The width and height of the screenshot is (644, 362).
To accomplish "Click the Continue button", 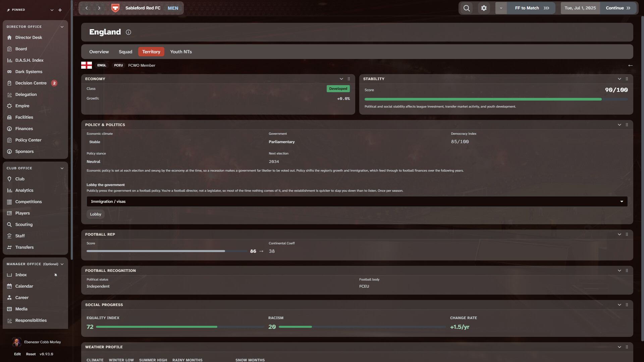I will click(618, 8).
